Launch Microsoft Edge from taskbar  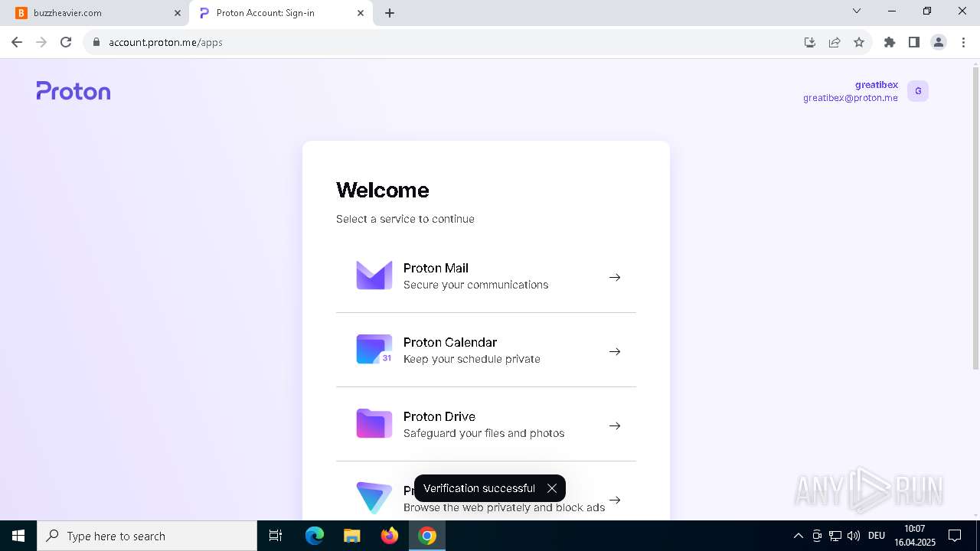pos(315,536)
